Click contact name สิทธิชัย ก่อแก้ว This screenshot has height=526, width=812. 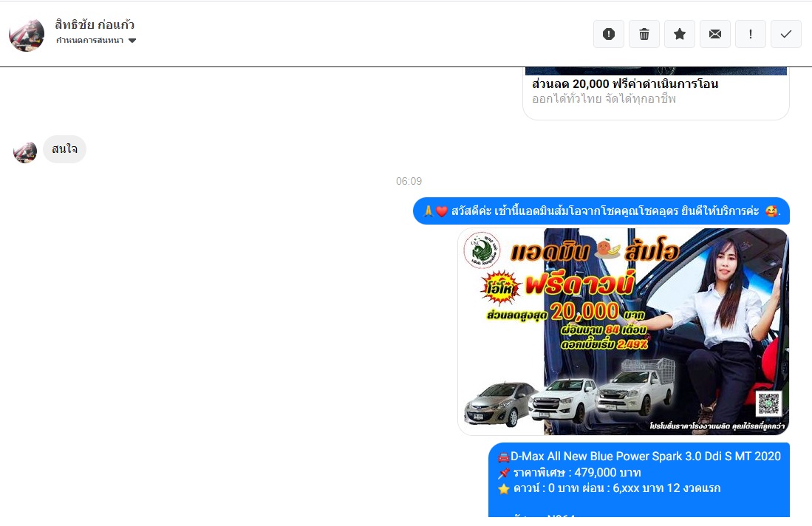pyautogui.click(x=95, y=24)
